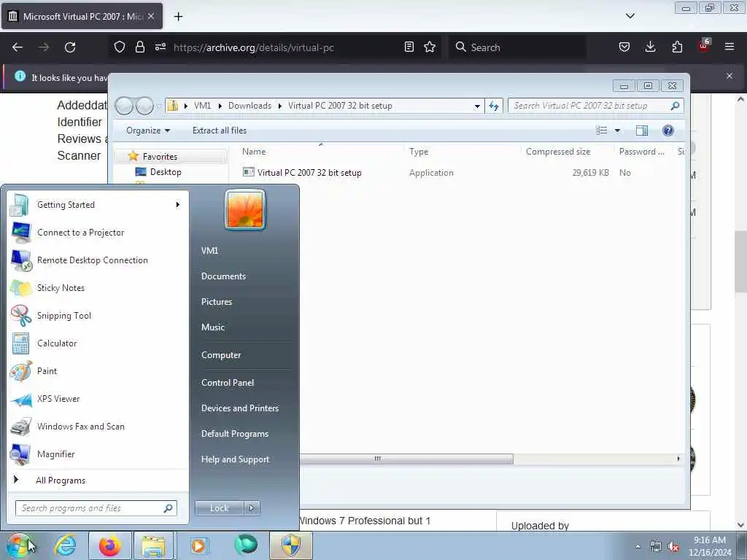
Task: Open Windows Explorer taskbar button
Action: click(x=153, y=545)
